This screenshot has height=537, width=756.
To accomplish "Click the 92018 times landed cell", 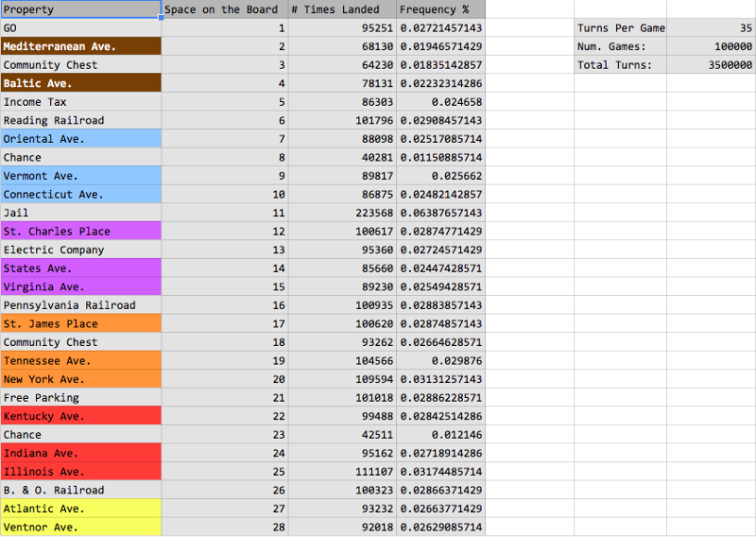I will pyautogui.click(x=343, y=527).
